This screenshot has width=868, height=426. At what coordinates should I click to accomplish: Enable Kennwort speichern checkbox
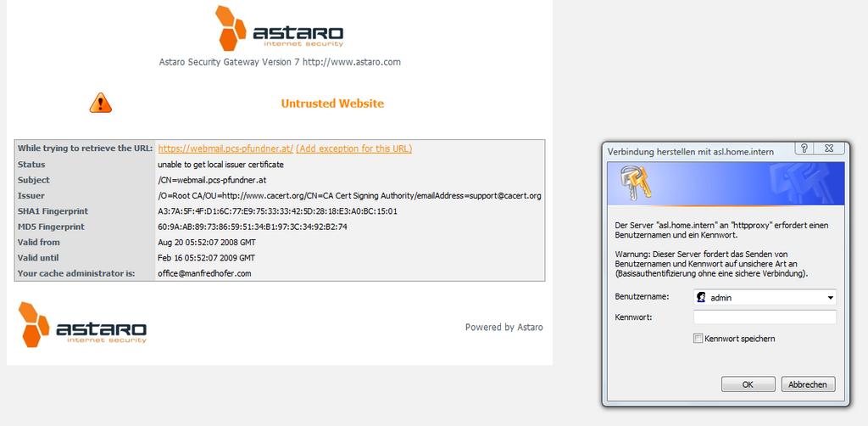tap(698, 339)
